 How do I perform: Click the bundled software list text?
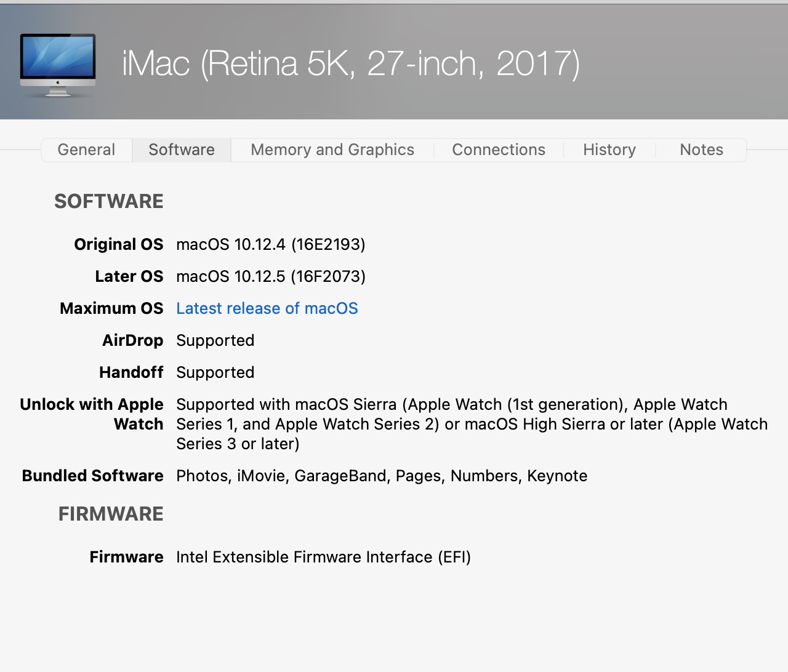[x=382, y=476]
